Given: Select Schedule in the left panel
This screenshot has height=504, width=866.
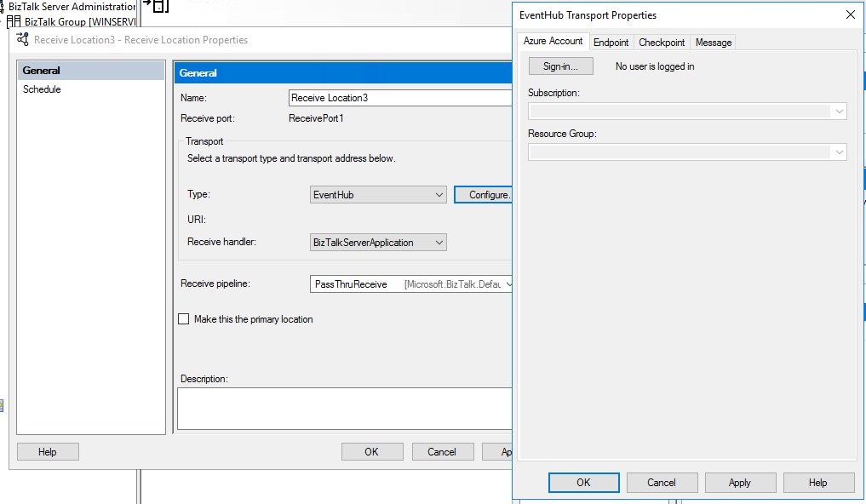Looking at the screenshot, I should 42,89.
